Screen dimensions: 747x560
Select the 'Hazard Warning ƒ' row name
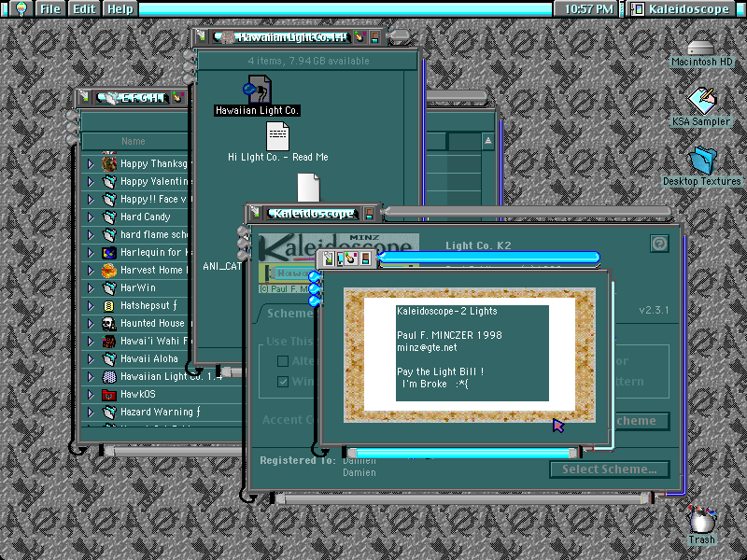[x=160, y=412]
